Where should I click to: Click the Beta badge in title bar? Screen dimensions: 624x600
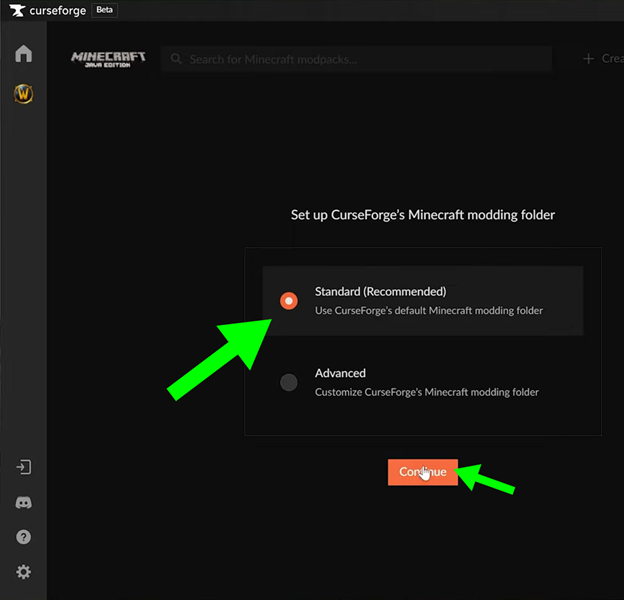coord(104,10)
